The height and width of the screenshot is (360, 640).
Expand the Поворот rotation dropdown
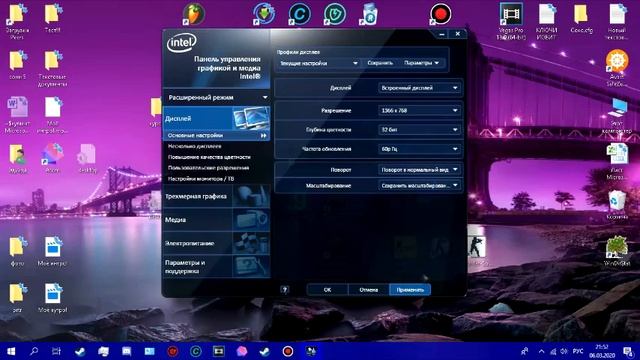click(420, 169)
